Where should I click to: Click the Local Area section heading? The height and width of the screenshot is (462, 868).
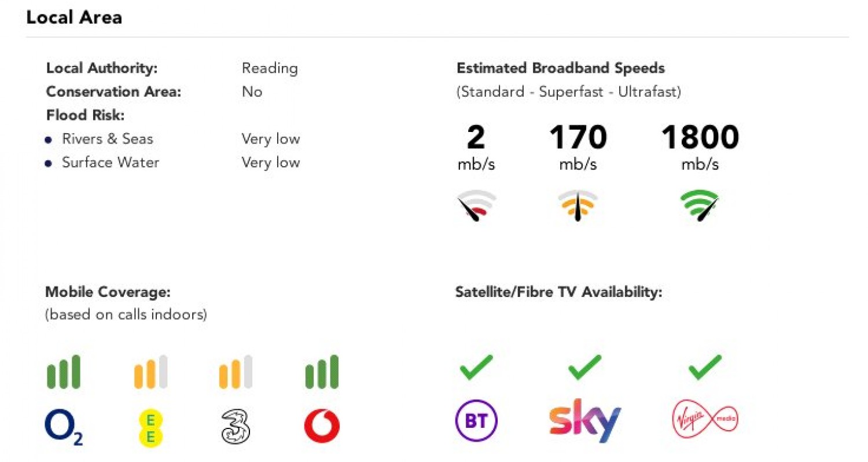[x=74, y=17]
